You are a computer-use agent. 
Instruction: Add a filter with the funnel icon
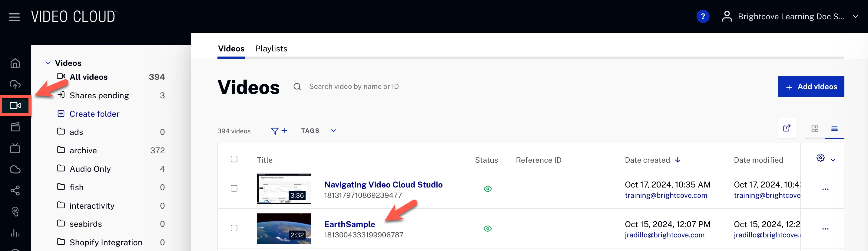point(279,131)
